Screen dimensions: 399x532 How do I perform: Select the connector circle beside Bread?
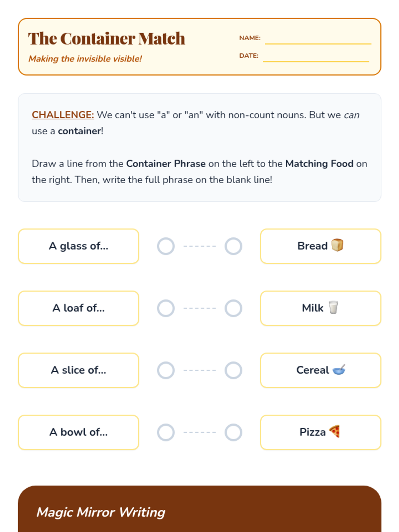tap(233, 246)
